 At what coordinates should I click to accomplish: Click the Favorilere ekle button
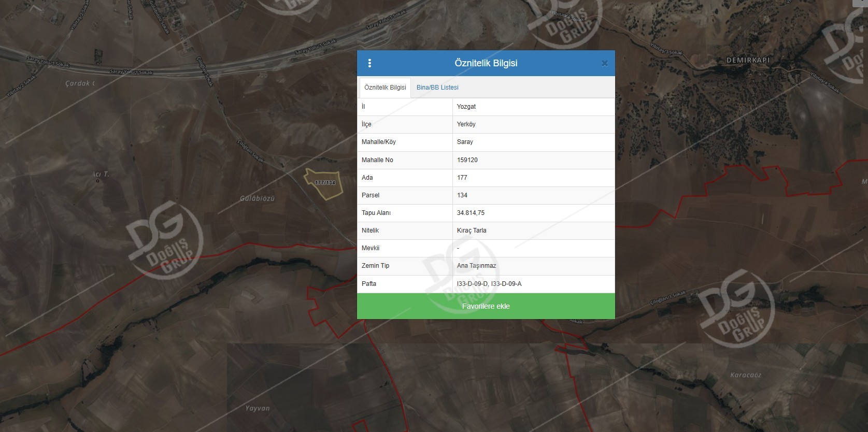(486, 306)
